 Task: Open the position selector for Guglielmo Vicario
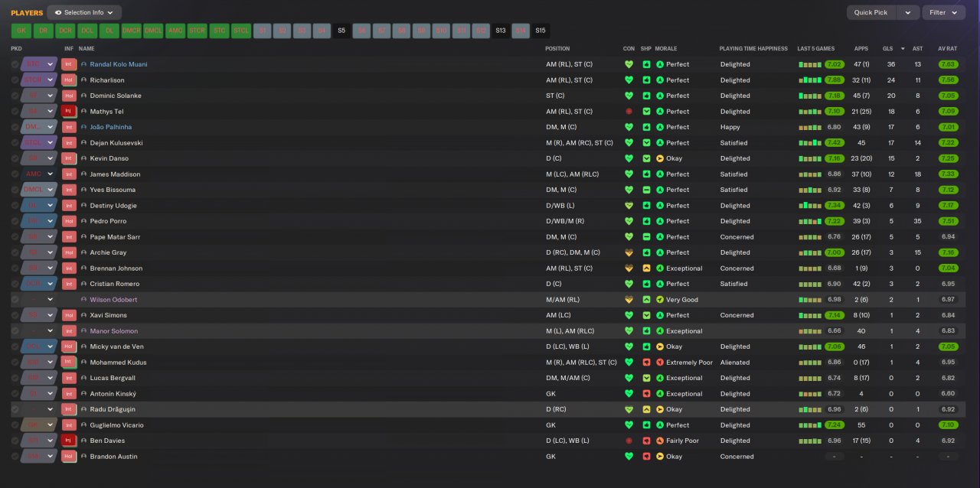click(39, 425)
